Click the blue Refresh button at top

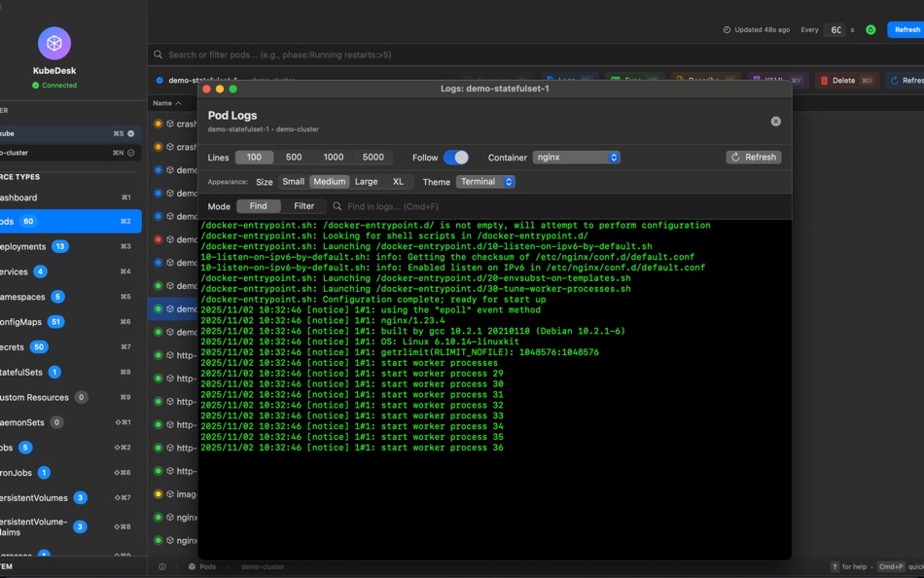(906, 30)
